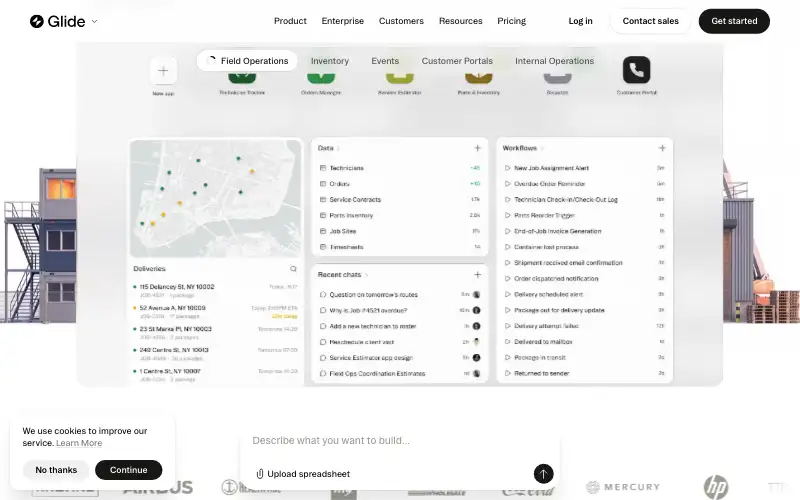The height and width of the screenshot is (500, 800).
Task: Switch to the Inventory tab
Action: tap(330, 61)
